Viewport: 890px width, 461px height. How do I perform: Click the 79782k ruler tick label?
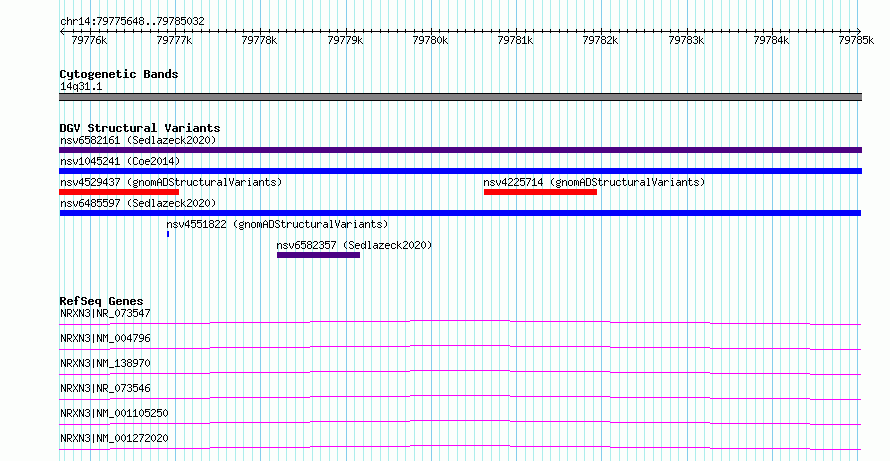[601, 40]
